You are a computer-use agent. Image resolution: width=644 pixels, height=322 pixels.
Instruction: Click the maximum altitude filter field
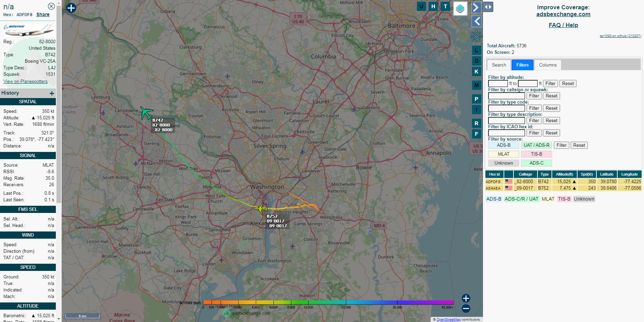pos(528,84)
